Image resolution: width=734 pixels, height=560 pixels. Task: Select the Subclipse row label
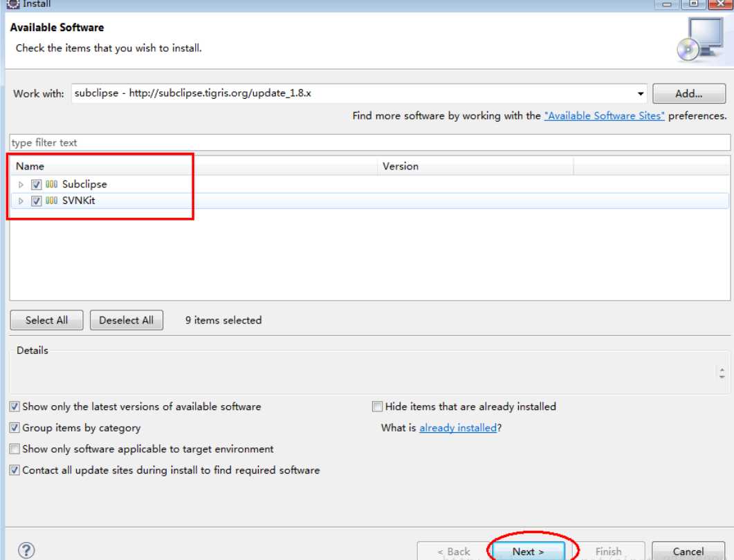tap(84, 185)
